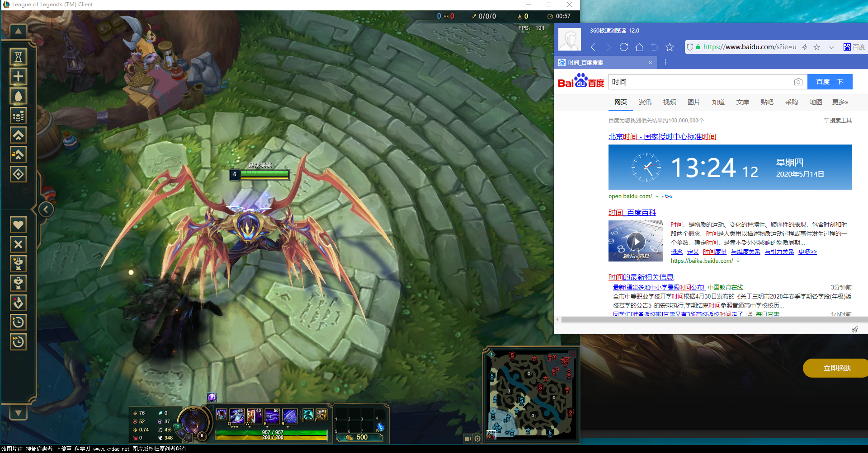Click the up arrow atop practice tool panel
The width and height of the screenshot is (868, 453).
[18, 31]
